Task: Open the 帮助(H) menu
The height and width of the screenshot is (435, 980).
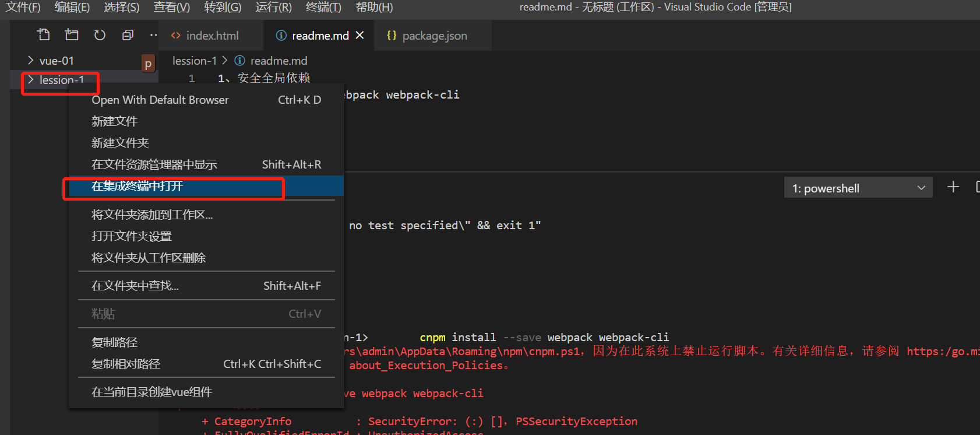Action: 374,8
